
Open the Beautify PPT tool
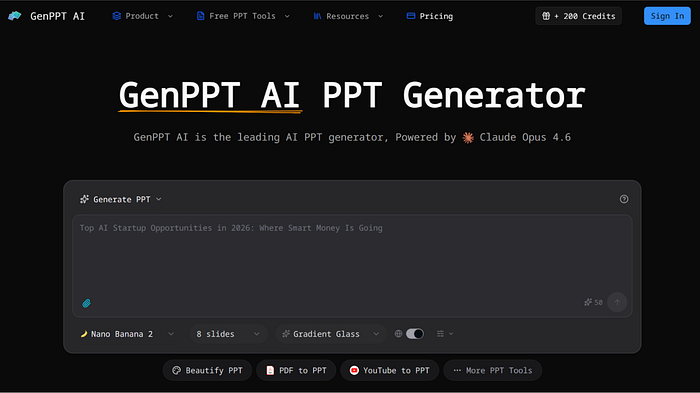click(x=207, y=371)
